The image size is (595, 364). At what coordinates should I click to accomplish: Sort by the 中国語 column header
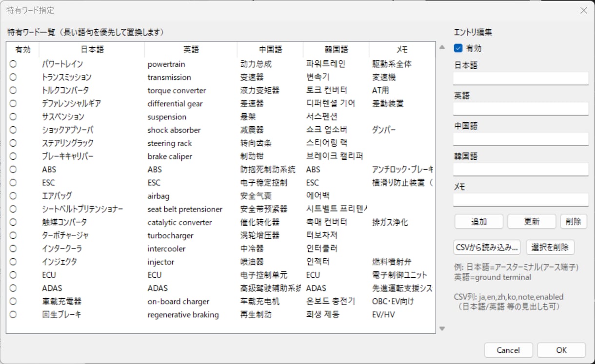click(270, 50)
